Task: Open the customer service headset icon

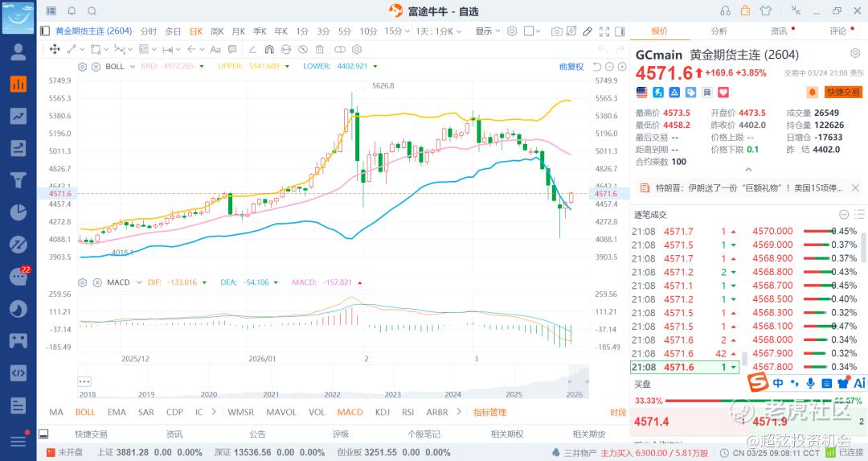Action: 726,11
